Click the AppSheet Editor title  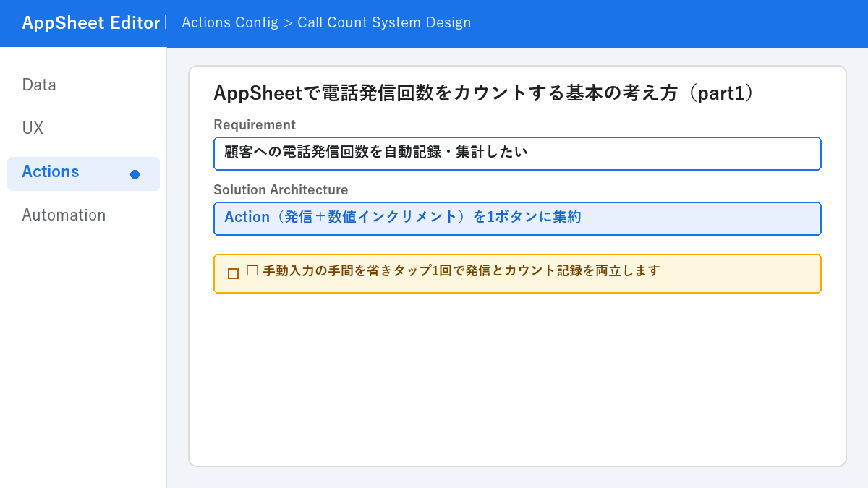coord(90,23)
